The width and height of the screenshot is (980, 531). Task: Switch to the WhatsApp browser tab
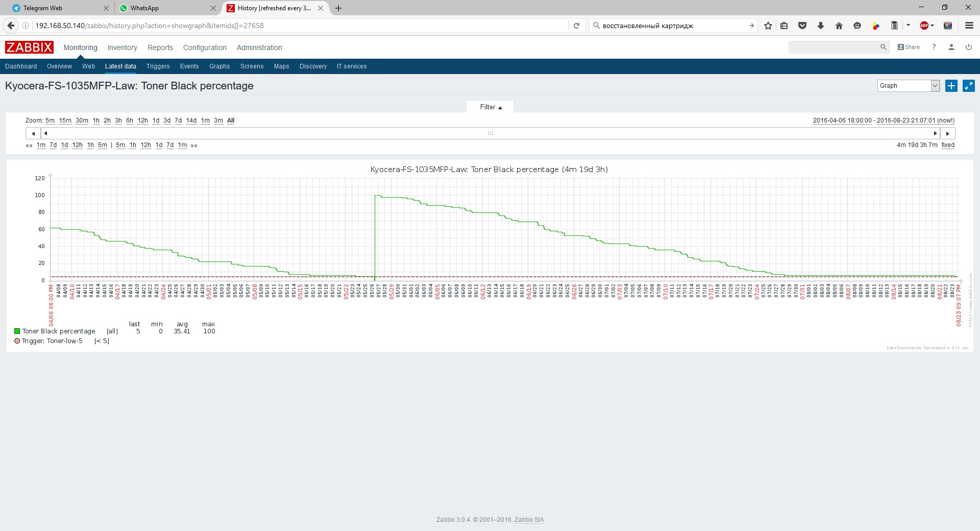[166, 8]
